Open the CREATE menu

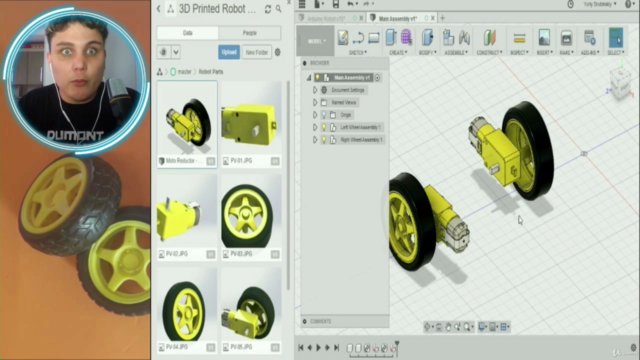click(398, 53)
